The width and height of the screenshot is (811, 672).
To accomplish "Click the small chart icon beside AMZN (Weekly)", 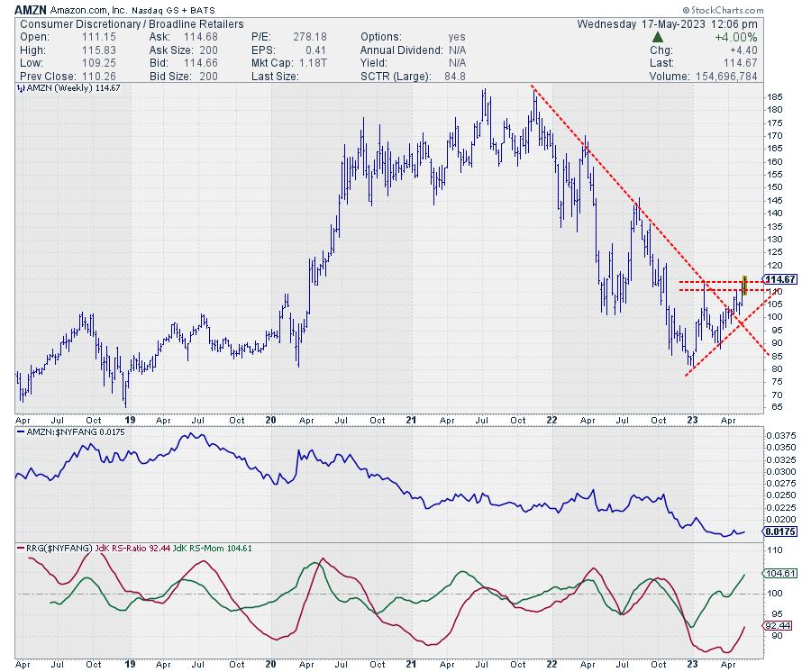I will coord(19,88).
